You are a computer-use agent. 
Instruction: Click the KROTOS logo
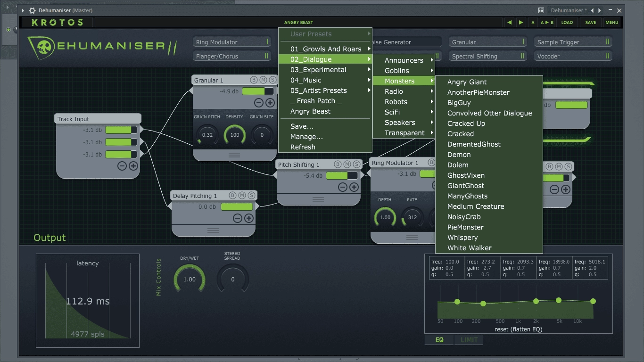[x=58, y=22]
